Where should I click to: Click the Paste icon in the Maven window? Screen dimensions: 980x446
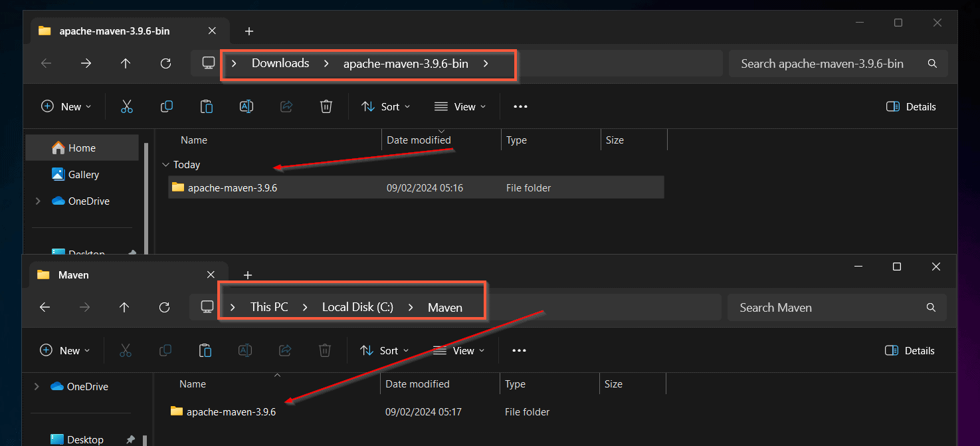point(205,350)
